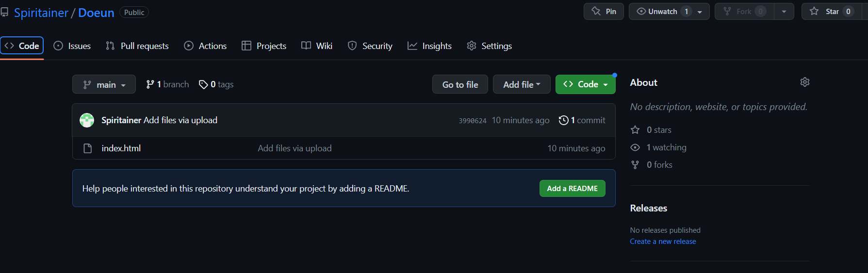Open the Actions tab
This screenshot has height=273, width=868.
pyautogui.click(x=205, y=46)
